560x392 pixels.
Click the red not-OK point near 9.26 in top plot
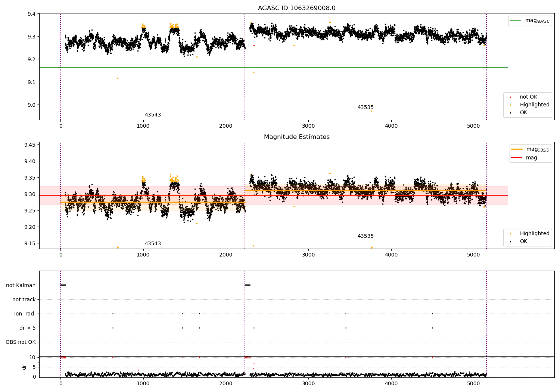click(254, 46)
